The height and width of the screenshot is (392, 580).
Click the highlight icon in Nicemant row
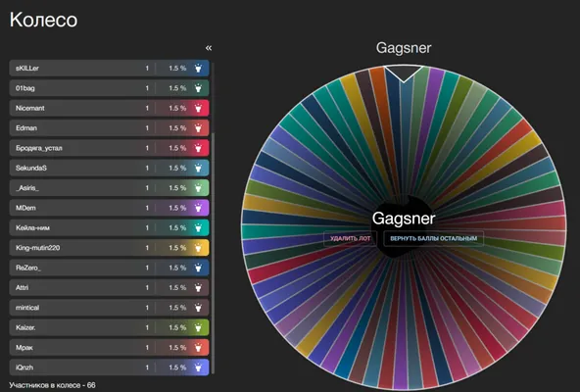pyautogui.click(x=198, y=108)
